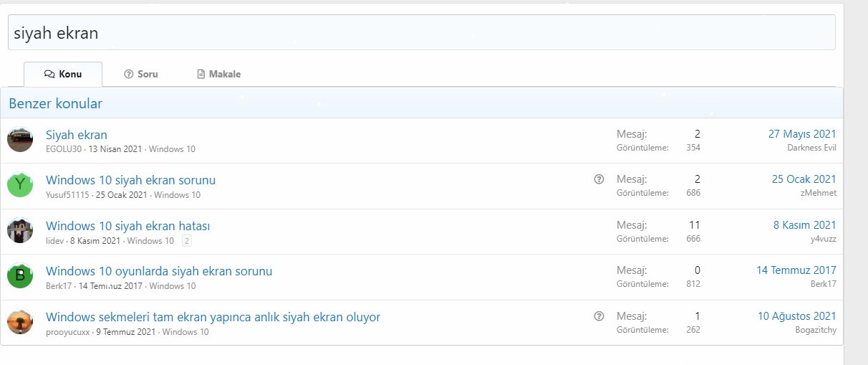
Task: Click the title field containing "siyah ekran"
Action: [x=421, y=33]
